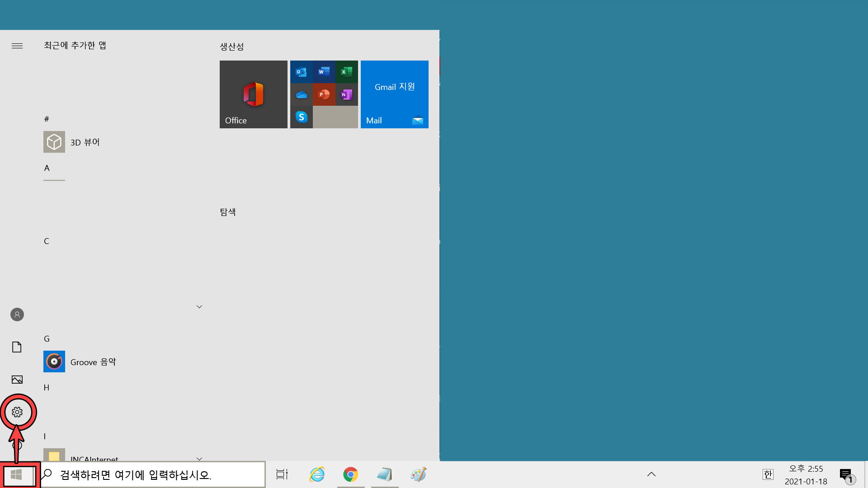This screenshot has width=868, height=488.
Task: Show hidden system tray icons
Action: click(651, 474)
